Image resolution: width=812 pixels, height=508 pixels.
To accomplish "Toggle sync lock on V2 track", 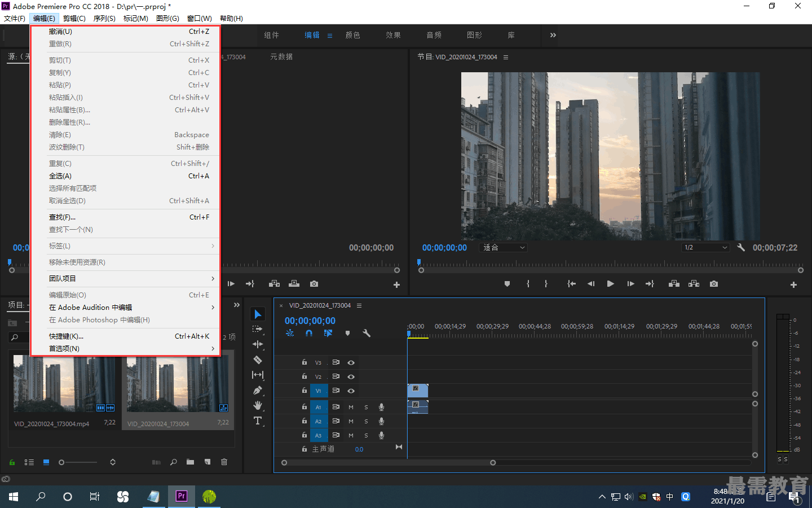I will [336, 376].
